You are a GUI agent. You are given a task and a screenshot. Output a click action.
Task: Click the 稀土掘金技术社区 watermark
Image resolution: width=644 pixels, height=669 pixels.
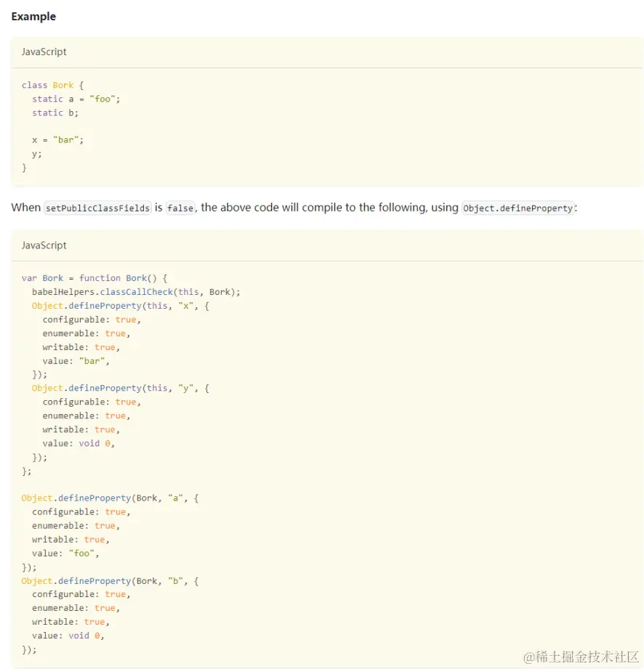[x=580, y=656]
